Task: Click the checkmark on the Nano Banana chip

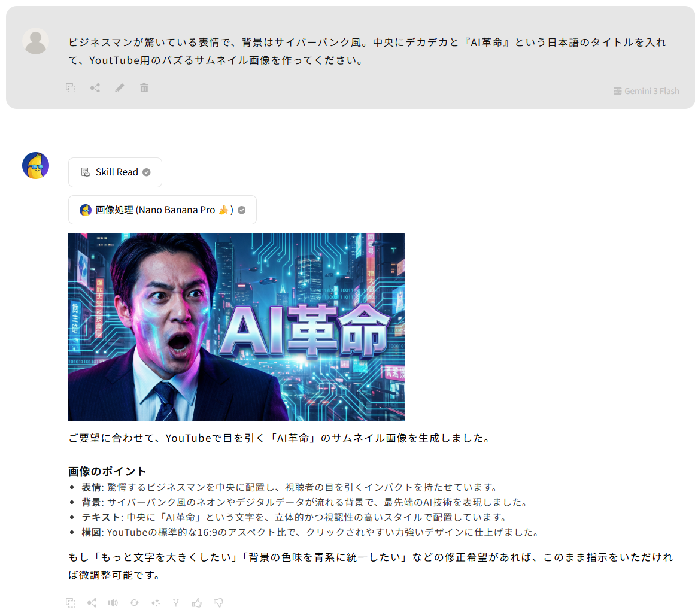Action: pyautogui.click(x=241, y=210)
